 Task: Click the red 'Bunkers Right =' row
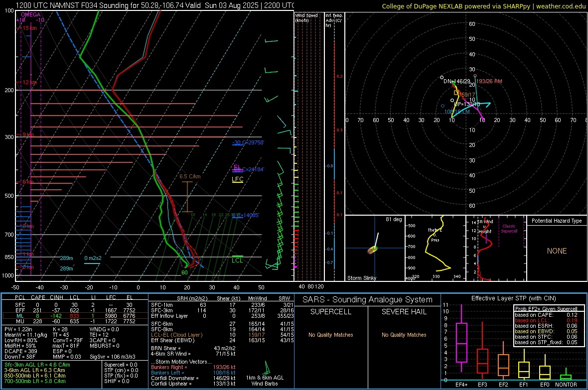tap(193, 367)
